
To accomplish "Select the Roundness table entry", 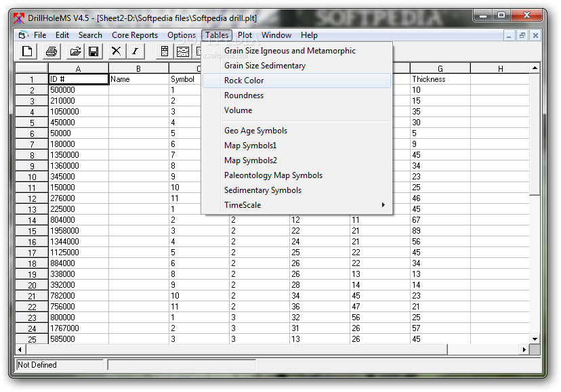I will (297, 95).
